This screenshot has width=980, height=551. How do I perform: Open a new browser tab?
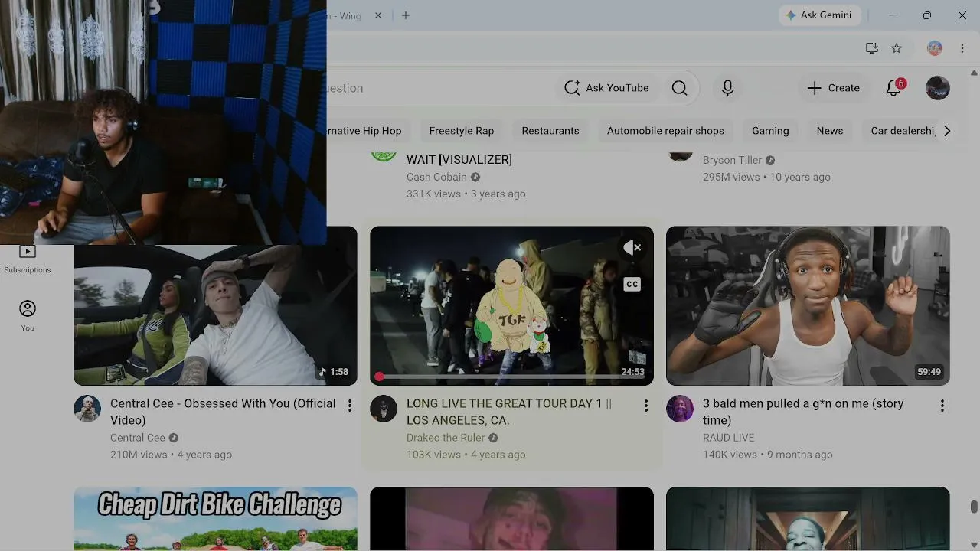click(x=406, y=15)
